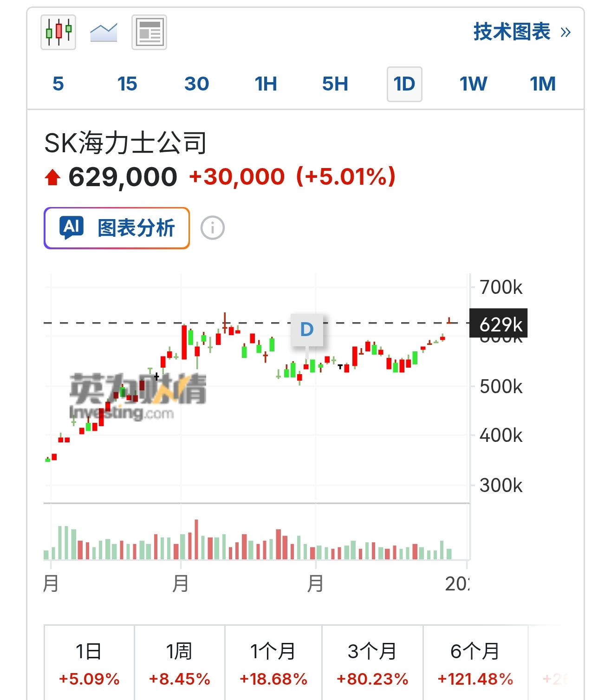Click the info circle icon

pyautogui.click(x=213, y=228)
